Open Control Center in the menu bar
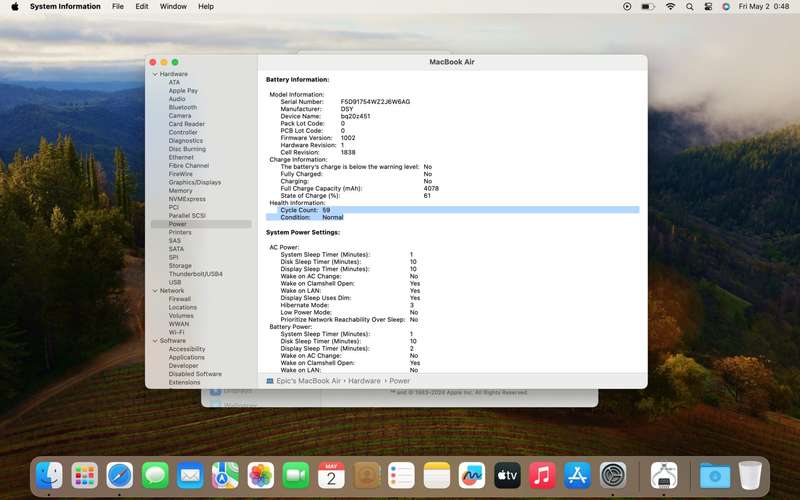The image size is (800, 500). (x=708, y=7)
